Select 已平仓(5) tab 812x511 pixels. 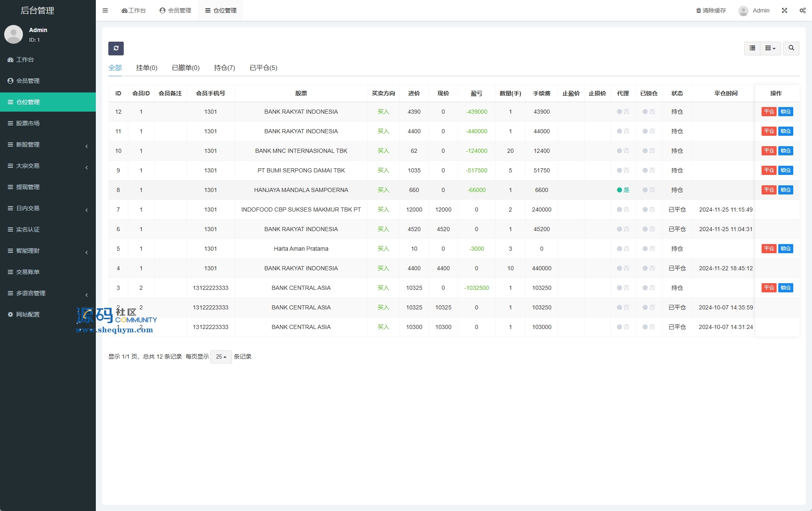pyautogui.click(x=263, y=68)
